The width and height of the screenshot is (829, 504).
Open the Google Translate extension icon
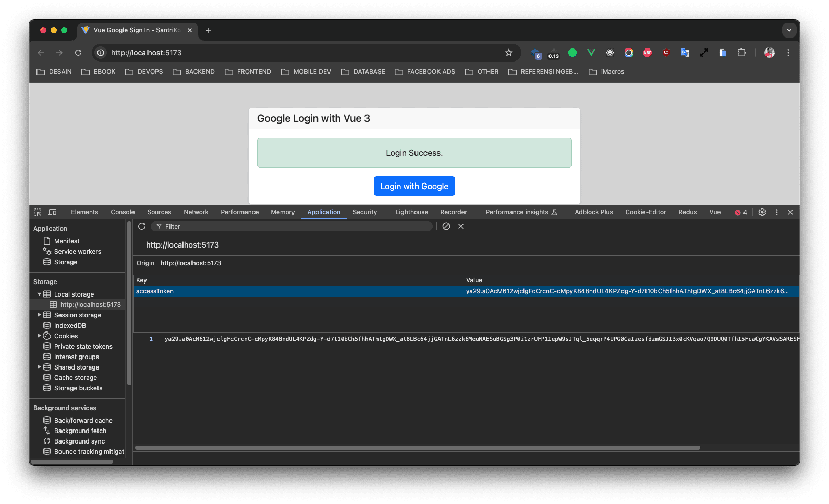pyautogui.click(x=685, y=53)
